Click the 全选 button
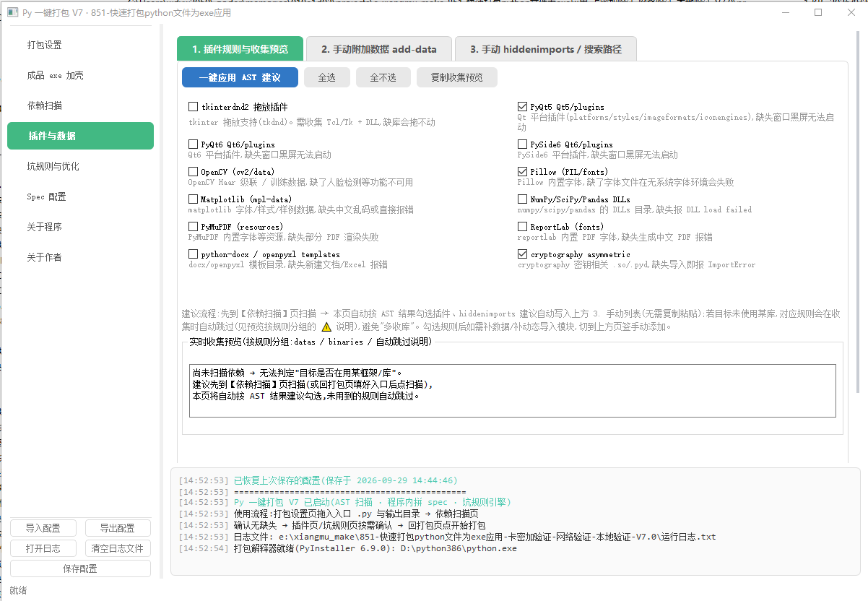Image resolution: width=868 pixels, height=601 pixels. (327, 77)
